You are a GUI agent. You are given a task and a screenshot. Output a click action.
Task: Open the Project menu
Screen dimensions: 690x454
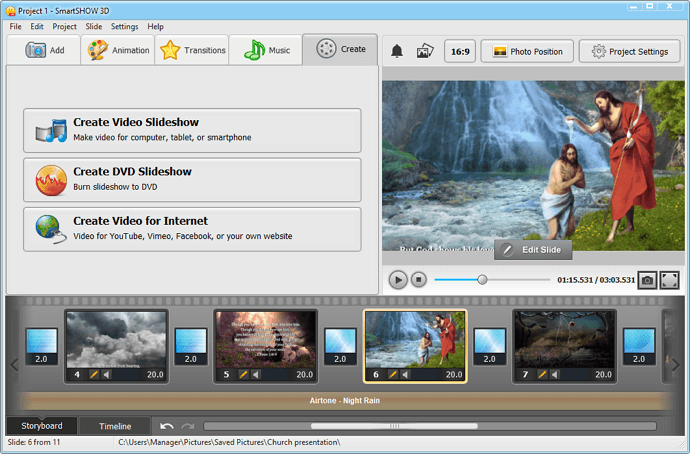click(64, 26)
